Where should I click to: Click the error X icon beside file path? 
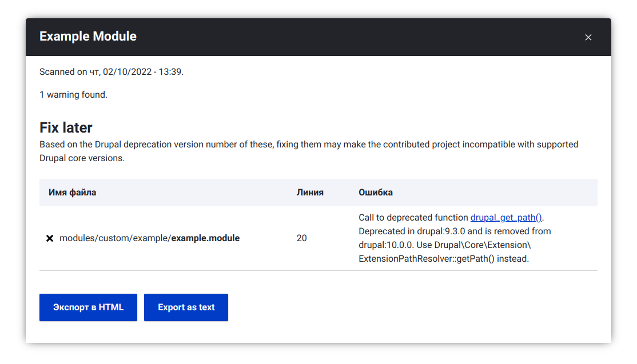point(50,238)
